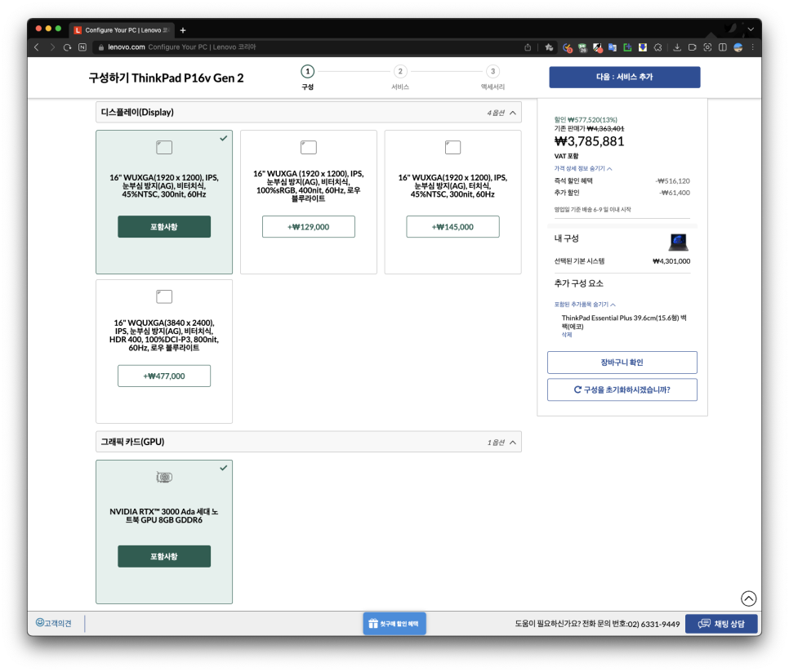Collapse the 디스플레이(Display) section
The height and width of the screenshot is (672, 789).
(x=309, y=113)
